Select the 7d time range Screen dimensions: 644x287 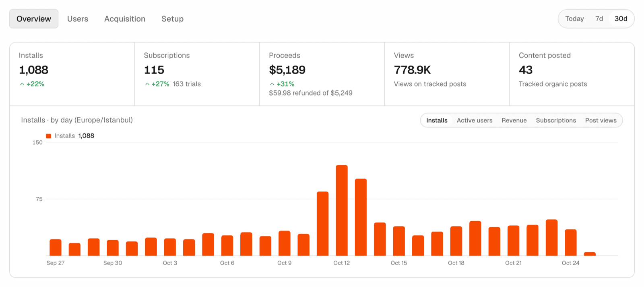tap(599, 19)
